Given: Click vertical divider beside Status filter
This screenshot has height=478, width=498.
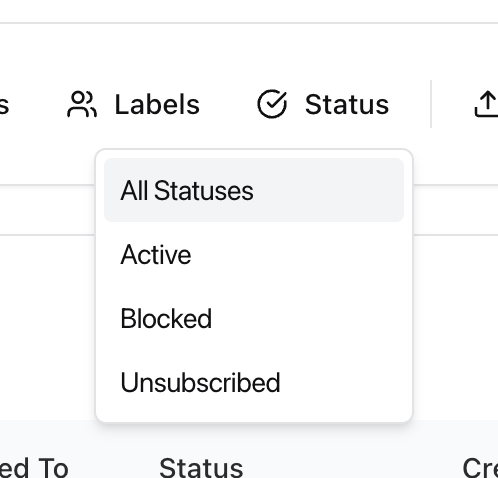Looking at the screenshot, I should click(x=431, y=104).
